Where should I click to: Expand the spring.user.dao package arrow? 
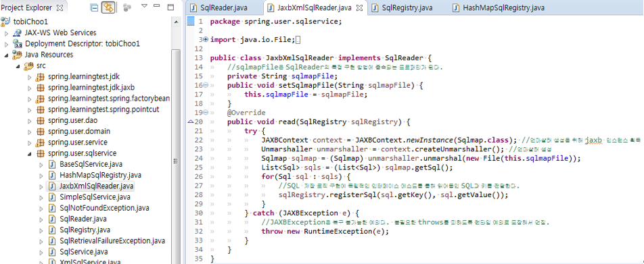[x=30, y=121]
